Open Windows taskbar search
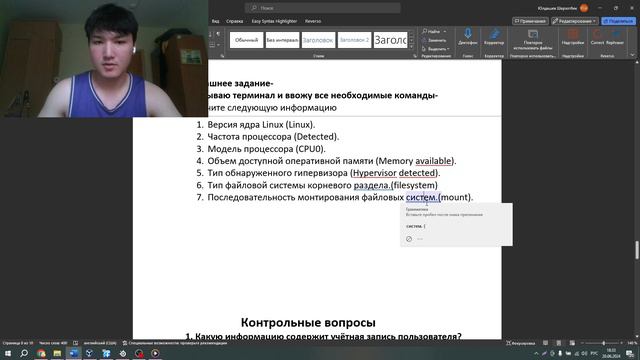 click(x=24, y=353)
